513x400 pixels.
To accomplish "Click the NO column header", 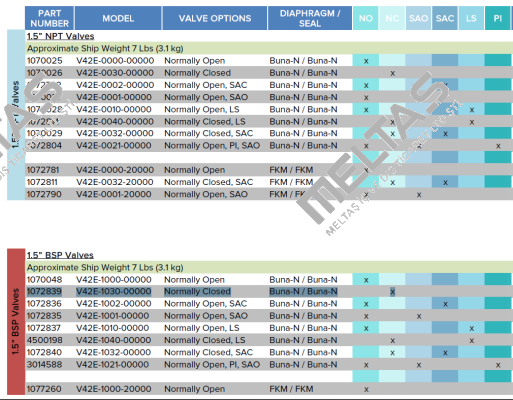I will pyautogui.click(x=366, y=18).
